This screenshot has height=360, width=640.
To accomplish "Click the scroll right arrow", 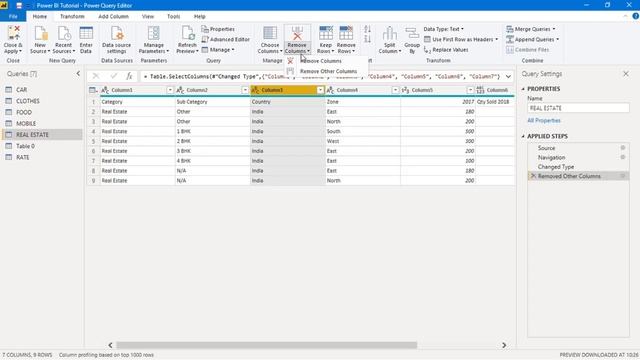I will (x=504, y=345).
